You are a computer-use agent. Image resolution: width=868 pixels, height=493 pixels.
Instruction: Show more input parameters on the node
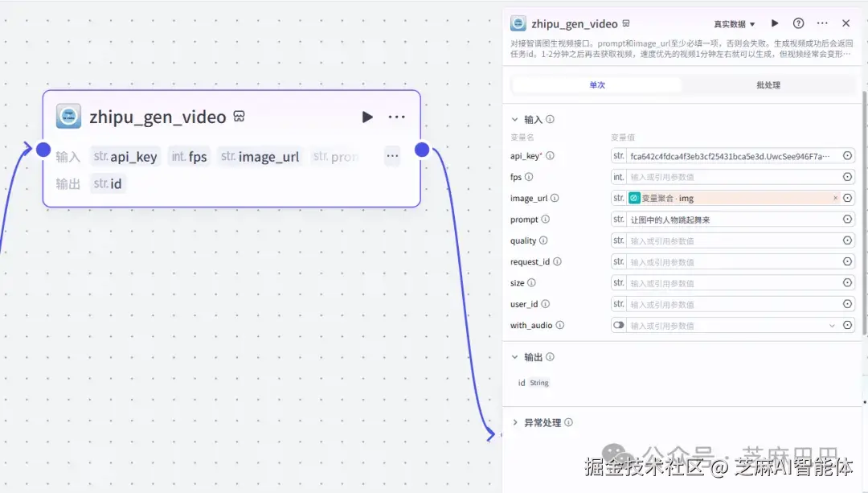(x=392, y=156)
